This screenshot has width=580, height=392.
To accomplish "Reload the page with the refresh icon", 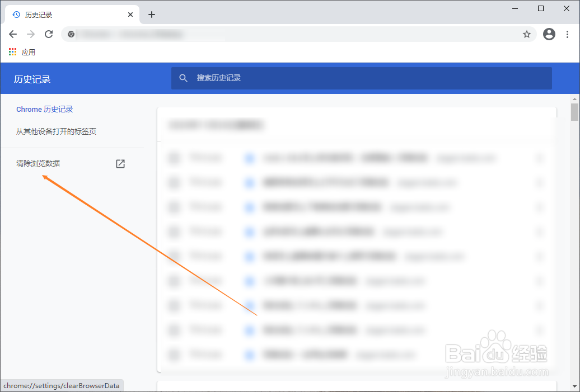I will (x=49, y=34).
